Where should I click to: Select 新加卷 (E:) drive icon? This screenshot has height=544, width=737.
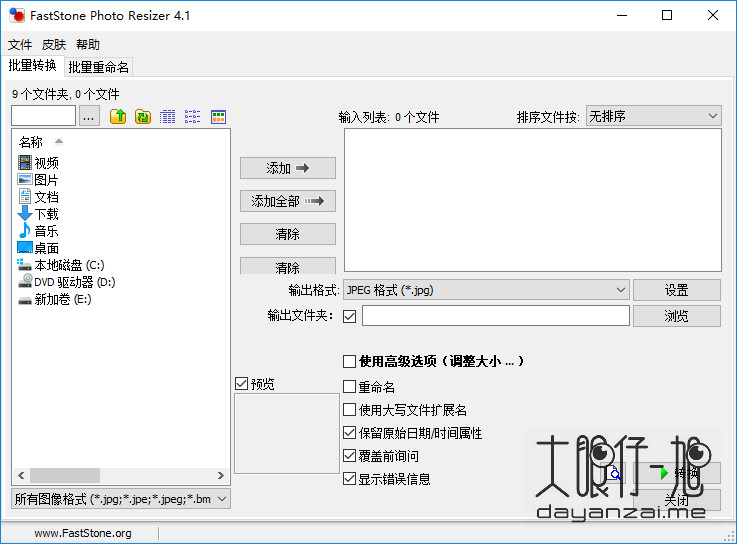point(25,300)
